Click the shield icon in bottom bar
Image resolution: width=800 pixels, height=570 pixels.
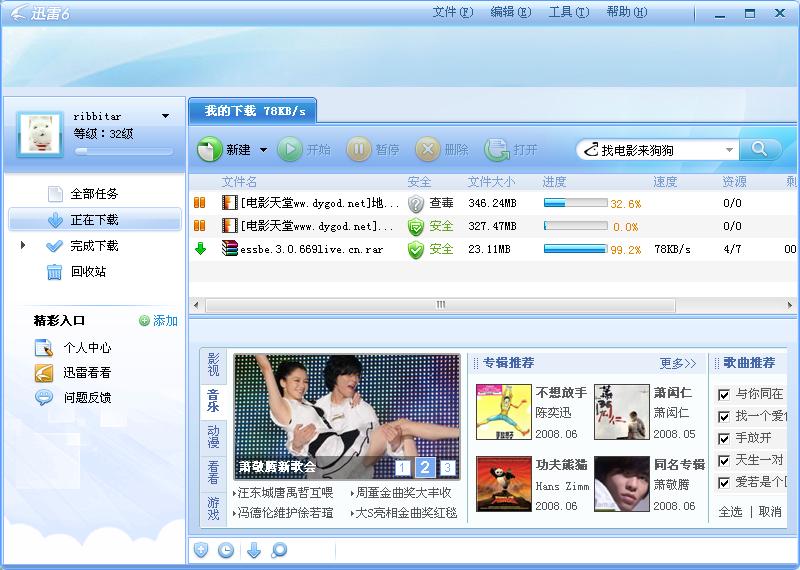[201, 550]
